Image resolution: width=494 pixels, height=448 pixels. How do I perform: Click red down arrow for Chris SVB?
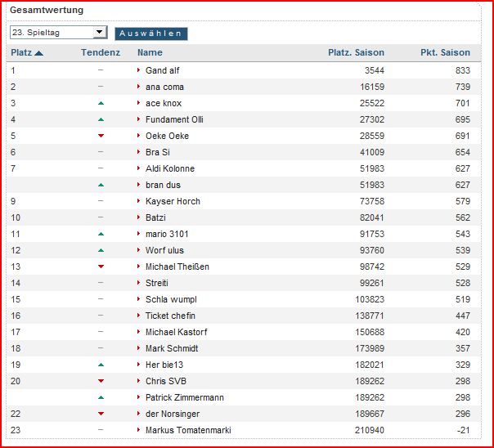click(x=101, y=381)
